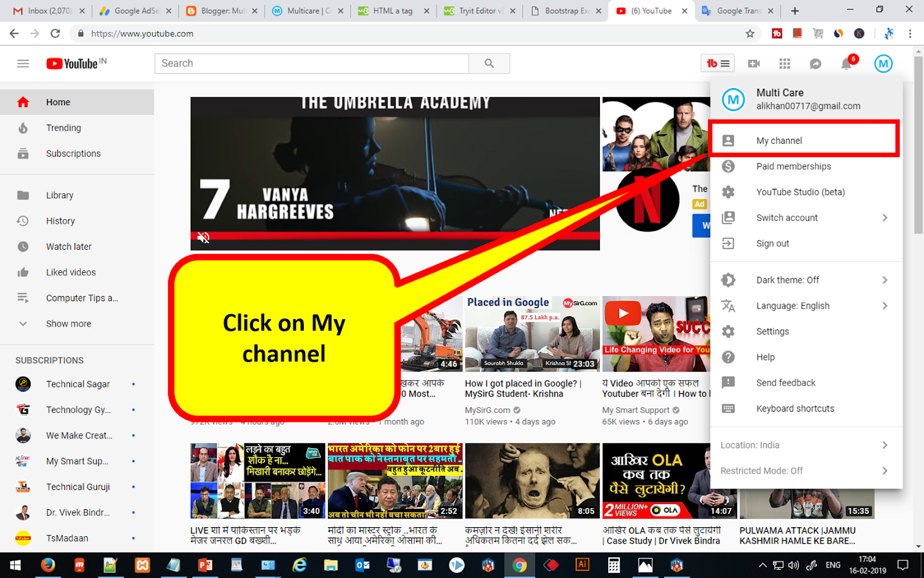Open YouTube Studio (beta)

[806, 192]
